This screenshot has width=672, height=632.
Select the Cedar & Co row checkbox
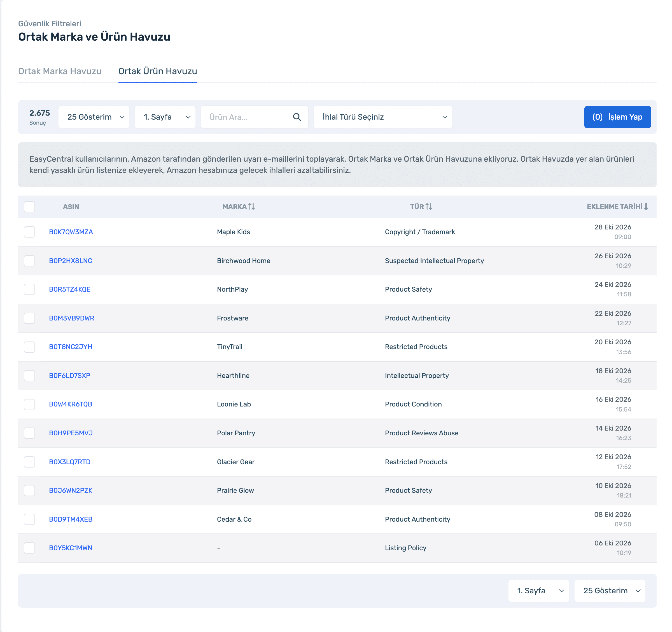29,519
